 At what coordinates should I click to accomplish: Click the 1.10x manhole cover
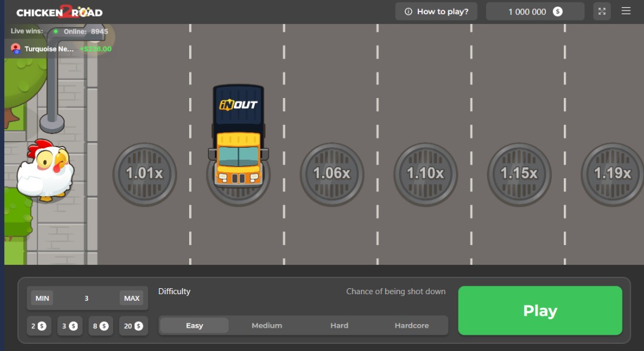(426, 174)
